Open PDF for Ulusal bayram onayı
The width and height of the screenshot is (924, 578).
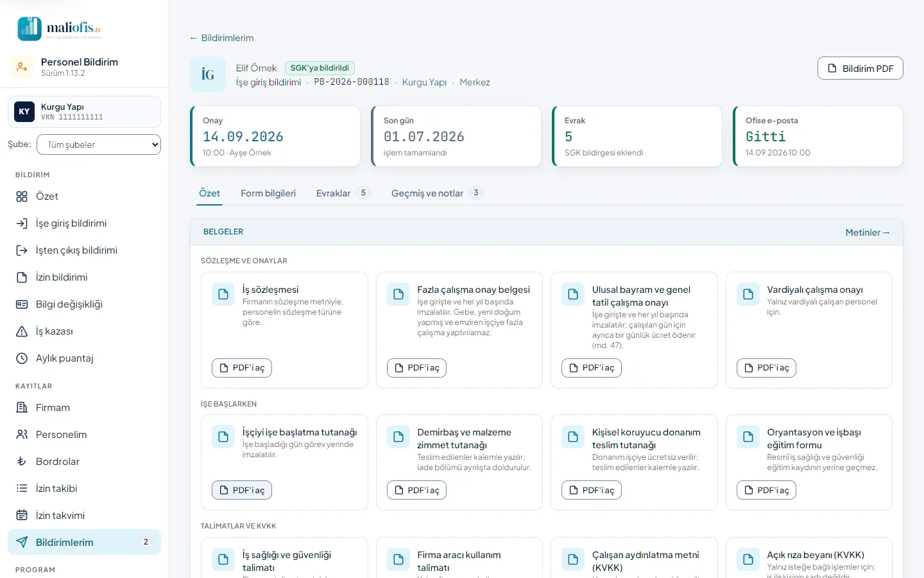pos(592,368)
